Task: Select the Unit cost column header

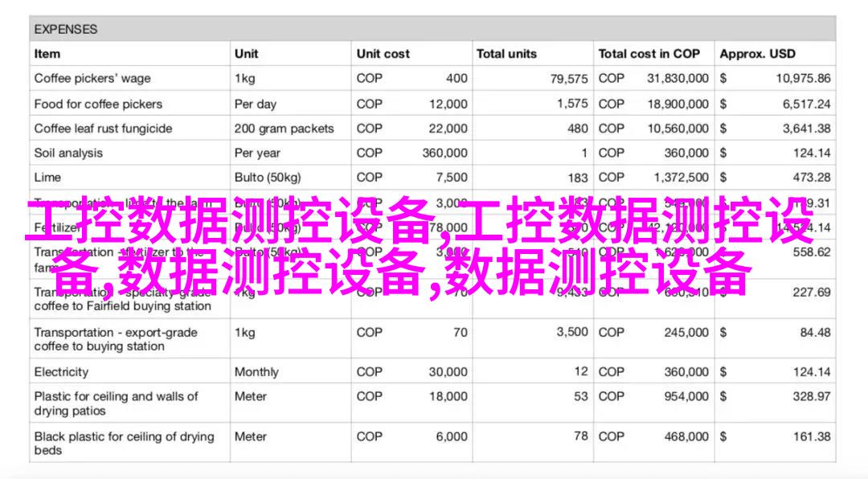Action: click(383, 54)
